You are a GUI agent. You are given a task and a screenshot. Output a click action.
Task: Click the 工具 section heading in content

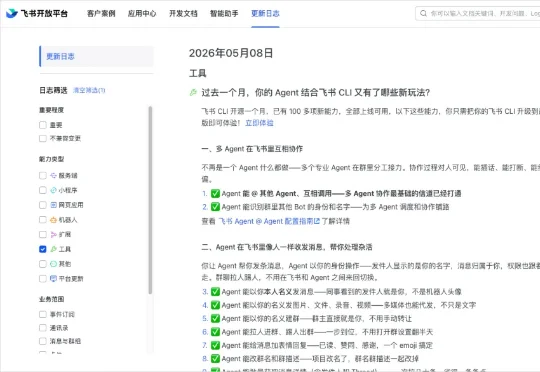198,73
